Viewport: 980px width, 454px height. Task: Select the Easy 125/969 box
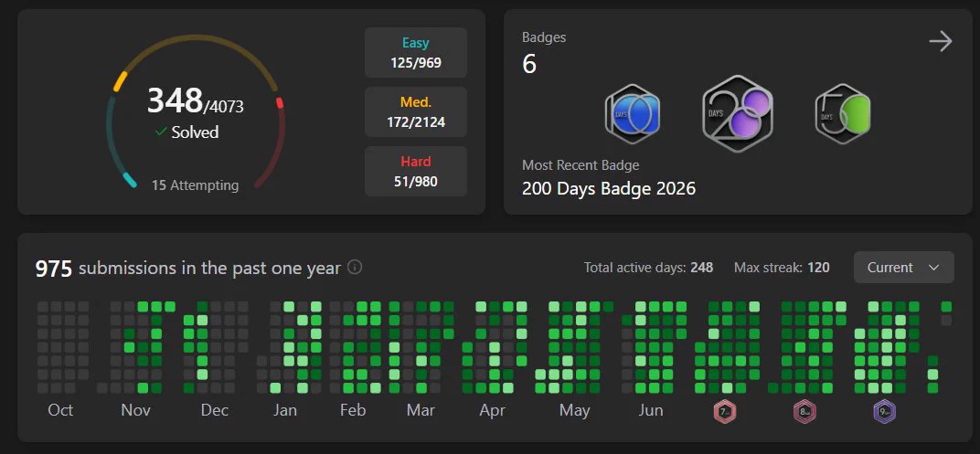point(416,52)
